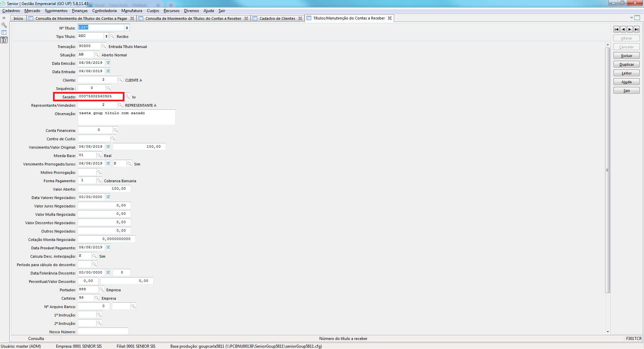Click the lookup icon for Forma Pagamento

(x=99, y=181)
